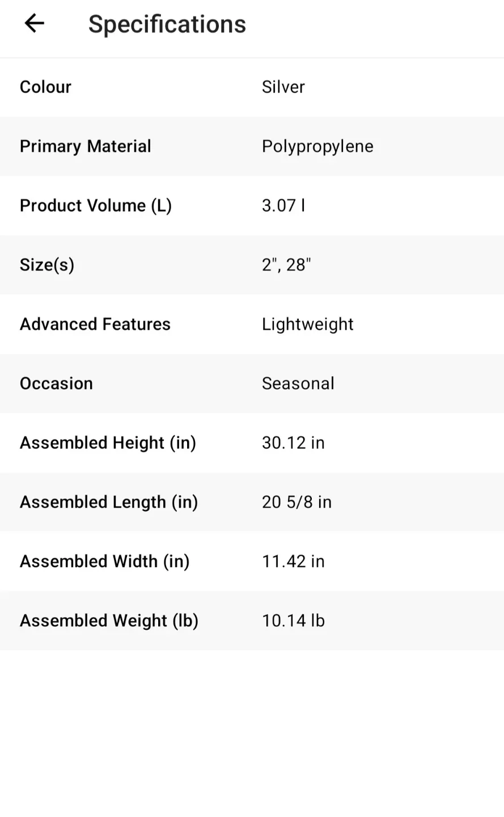This screenshot has width=504, height=817.
Task: Click the Seasonal occasion value
Action: 298,384
